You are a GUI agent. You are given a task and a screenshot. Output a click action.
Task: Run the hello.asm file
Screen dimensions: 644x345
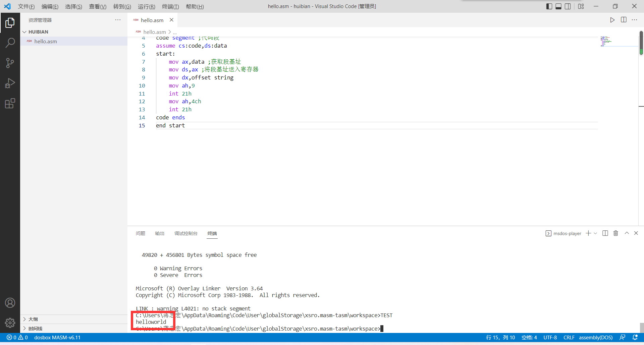[x=612, y=20]
